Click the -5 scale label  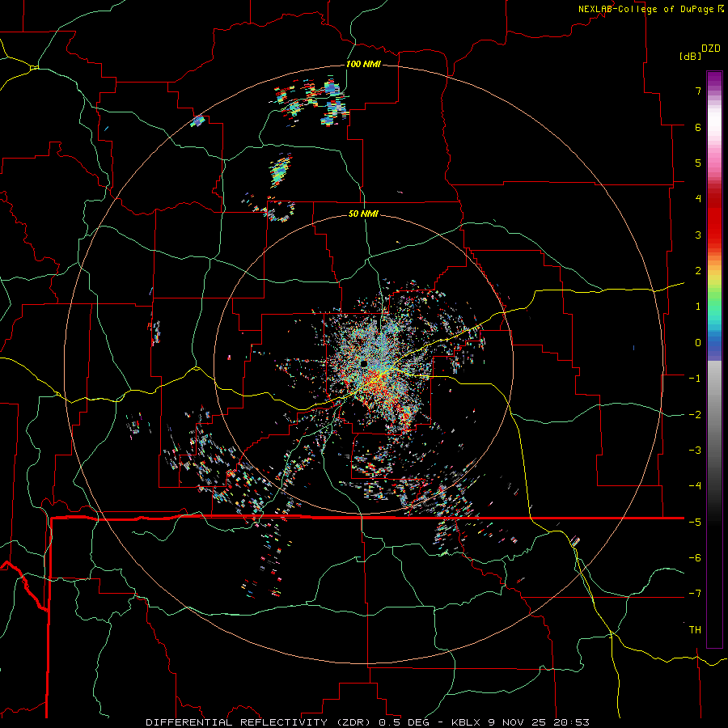click(695, 522)
